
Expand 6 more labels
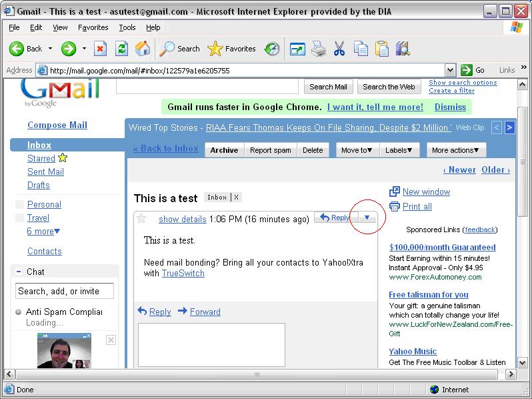click(43, 232)
